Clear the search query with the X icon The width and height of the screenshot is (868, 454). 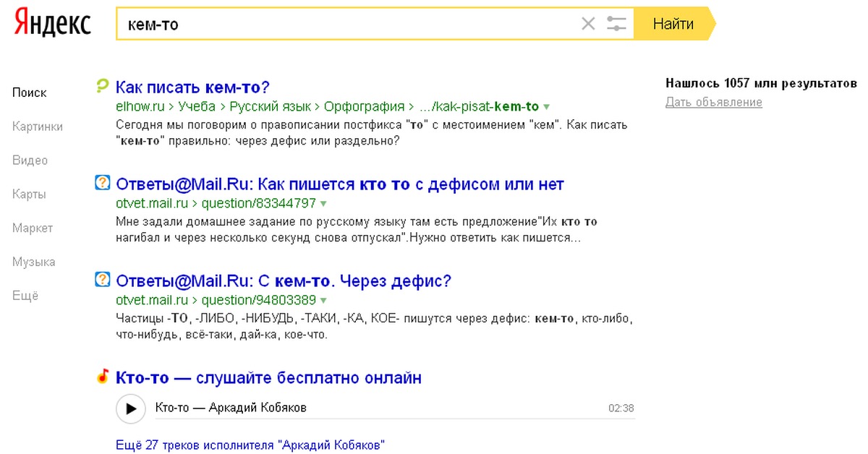click(587, 23)
